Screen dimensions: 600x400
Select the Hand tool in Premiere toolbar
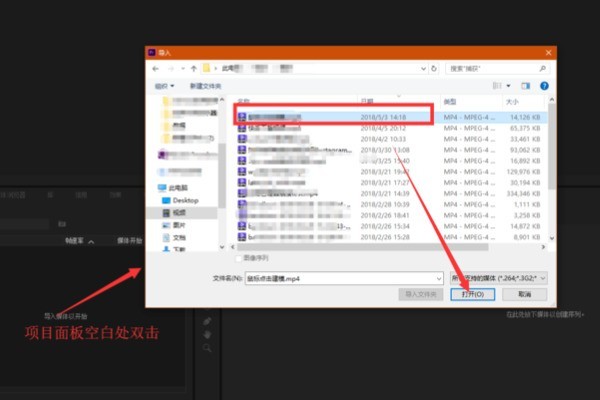tap(207, 335)
